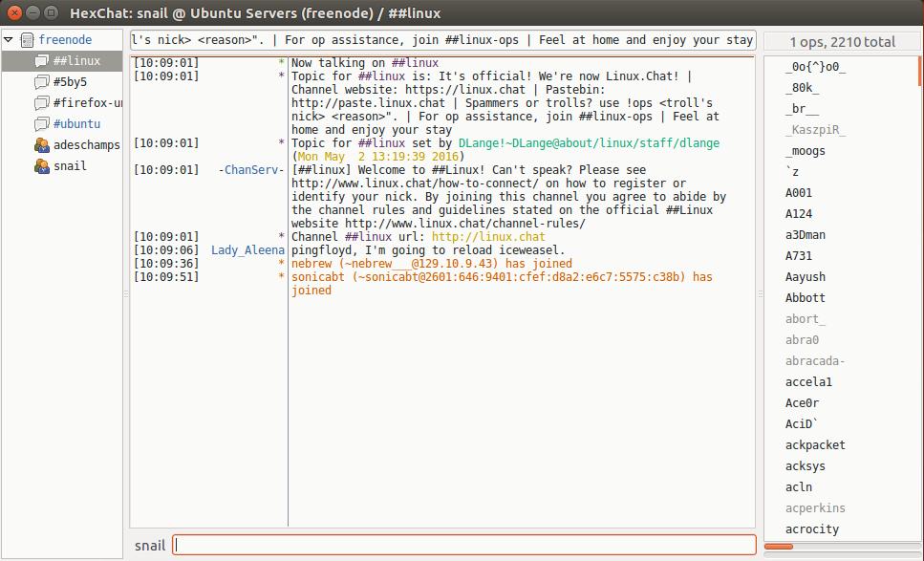Select user Aayush in the list
This screenshot has height=561, width=924.
coord(805,277)
